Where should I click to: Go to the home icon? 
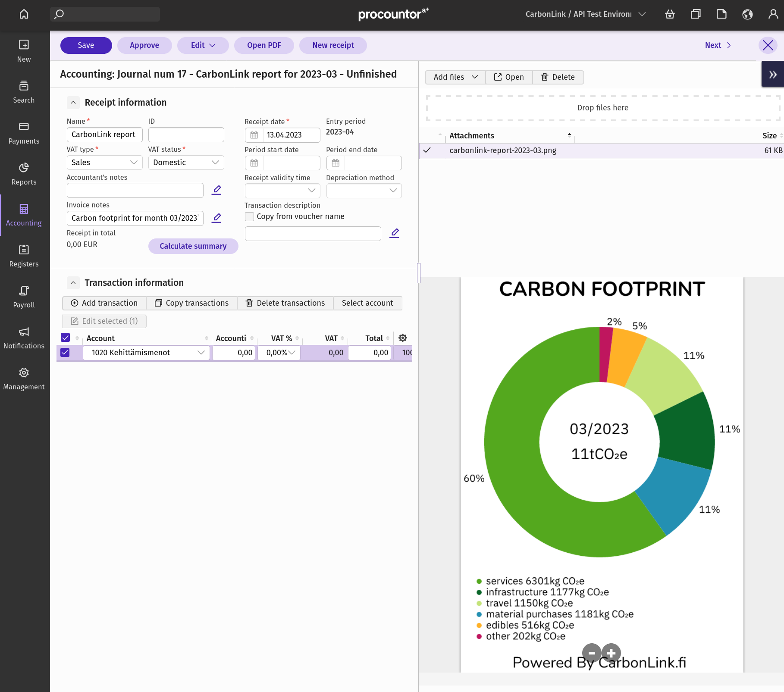[x=24, y=14]
